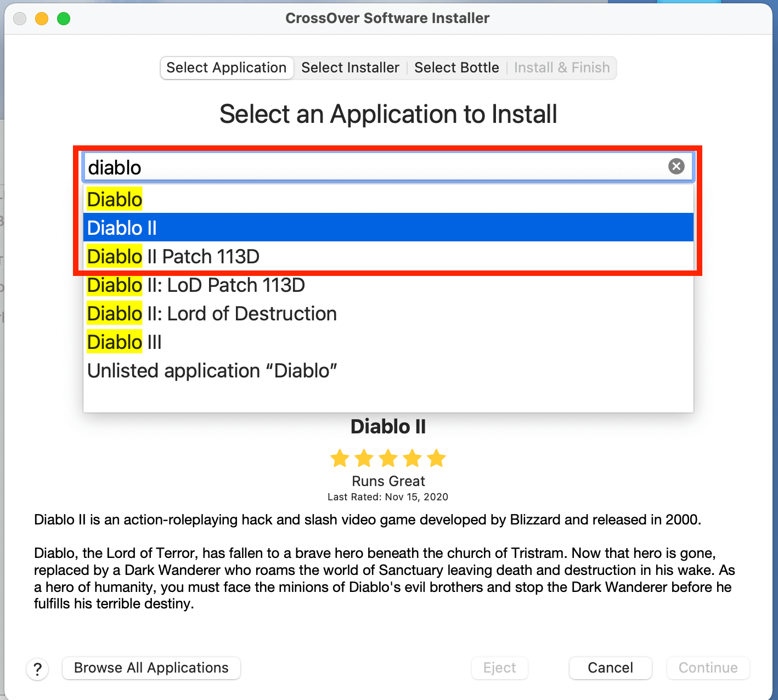778x700 pixels.
Task: Open the help question mark button
Action: pos(37,669)
